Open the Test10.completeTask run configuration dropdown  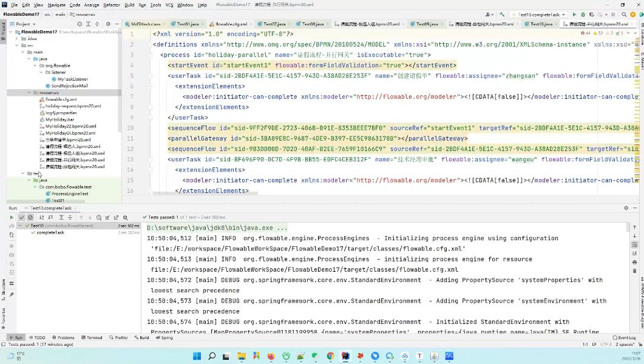[539, 15]
